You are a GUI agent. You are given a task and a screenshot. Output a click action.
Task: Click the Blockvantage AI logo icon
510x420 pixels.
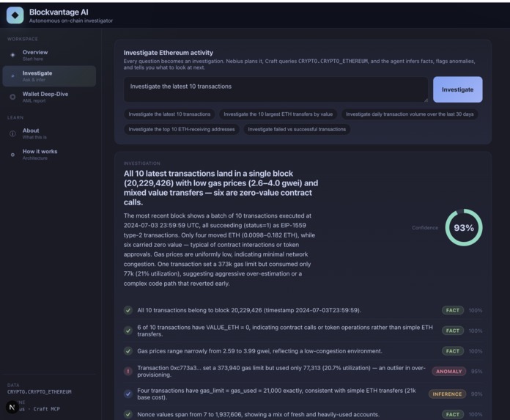click(15, 15)
